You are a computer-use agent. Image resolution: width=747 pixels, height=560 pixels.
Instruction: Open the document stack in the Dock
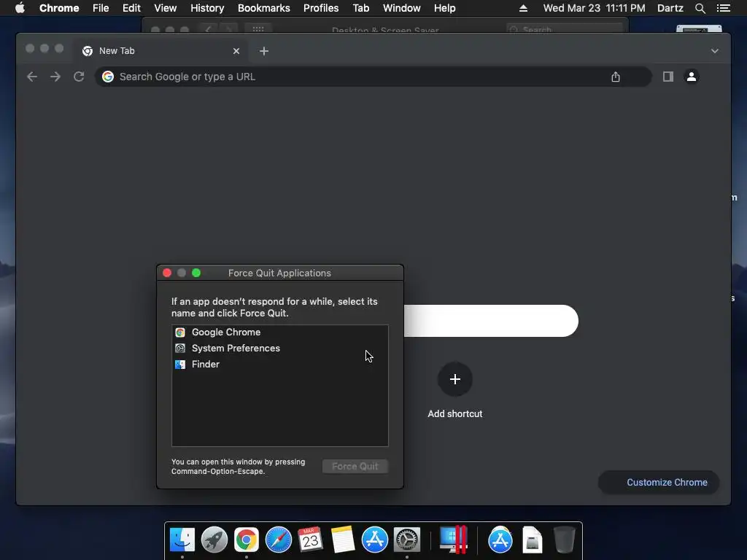(532, 540)
